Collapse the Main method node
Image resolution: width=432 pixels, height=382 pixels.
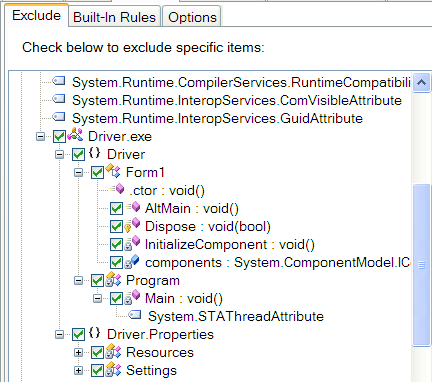click(x=97, y=298)
